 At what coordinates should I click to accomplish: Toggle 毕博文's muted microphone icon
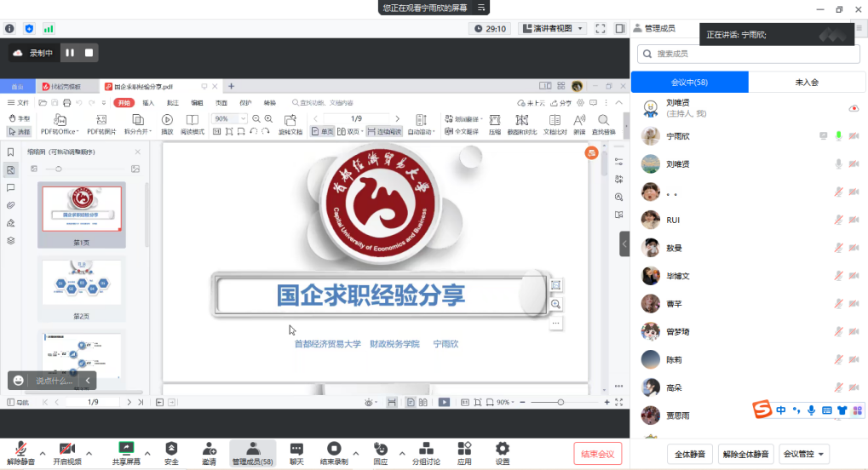point(839,276)
